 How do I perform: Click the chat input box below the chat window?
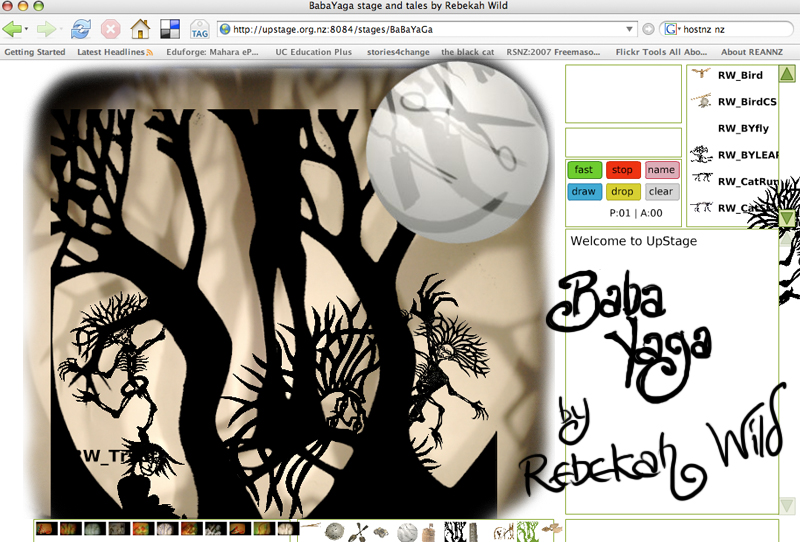(x=672, y=531)
